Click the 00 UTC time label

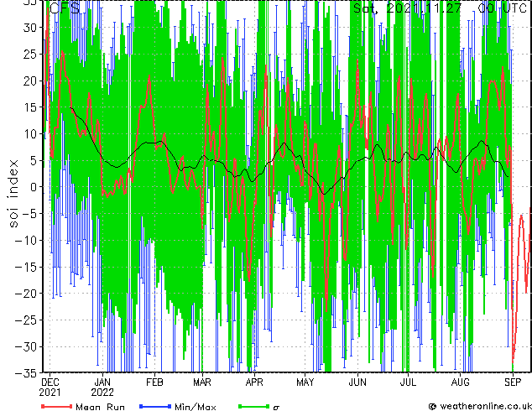(x=502, y=8)
